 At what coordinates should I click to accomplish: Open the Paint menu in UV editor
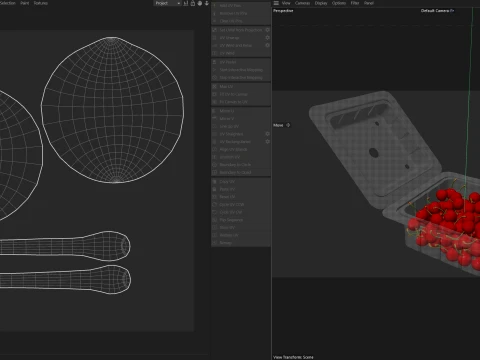(25, 3)
